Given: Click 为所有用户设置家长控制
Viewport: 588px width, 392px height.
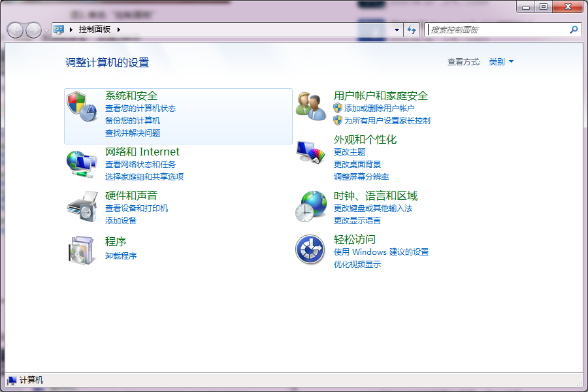Looking at the screenshot, I should pyautogui.click(x=385, y=120).
